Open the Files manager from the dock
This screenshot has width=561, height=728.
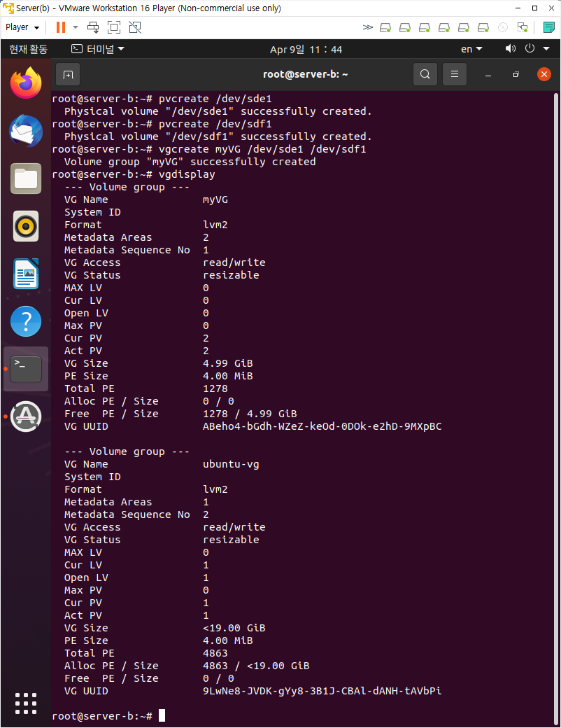click(x=26, y=178)
